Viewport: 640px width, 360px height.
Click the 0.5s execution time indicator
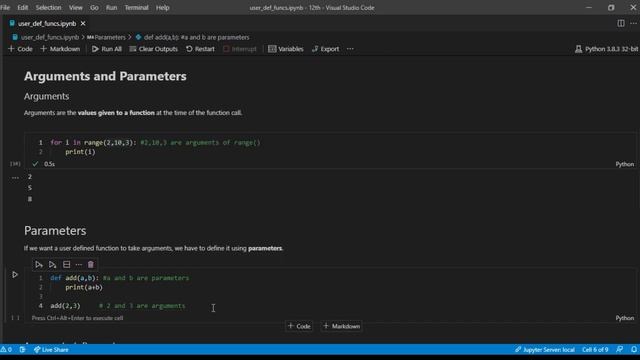pyautogui.click(x=49, y=164)
